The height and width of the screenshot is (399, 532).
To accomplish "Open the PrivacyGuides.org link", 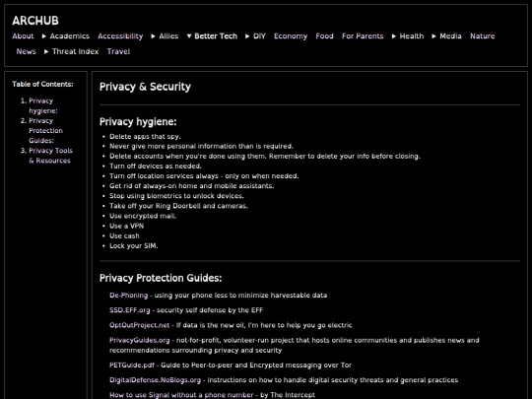I will coord(140,340).
